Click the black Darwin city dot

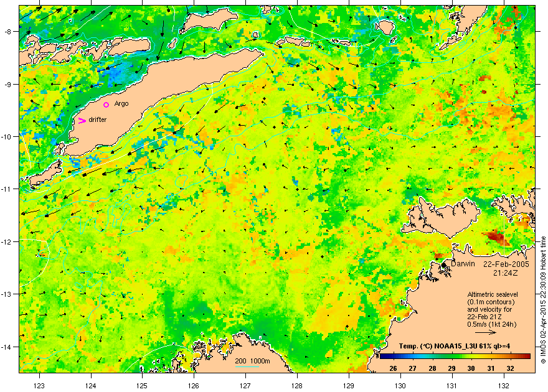click(443, 265)
